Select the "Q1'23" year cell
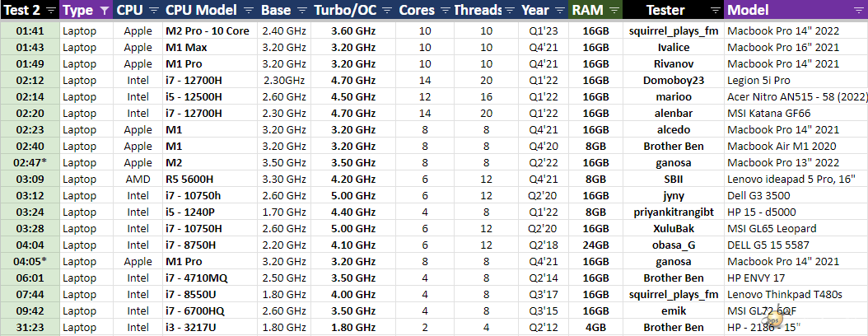This screenshot has width=868, height=336. click(542, 31)
